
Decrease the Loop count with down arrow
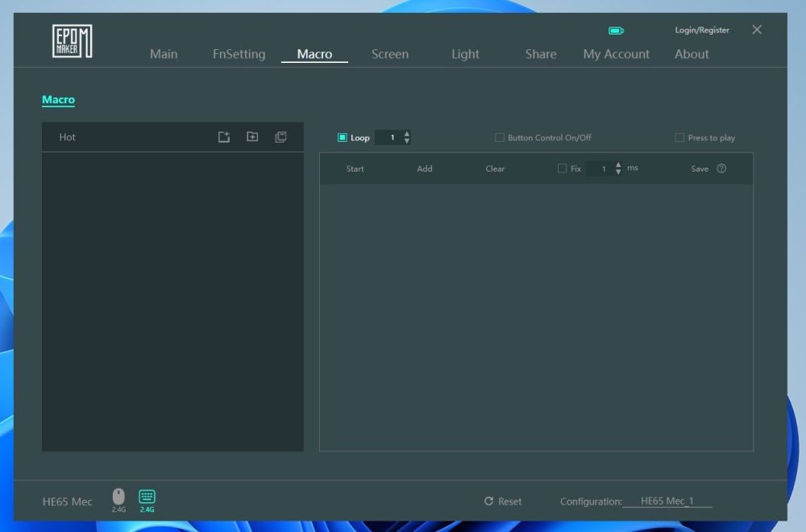click(x=407, y=141)
